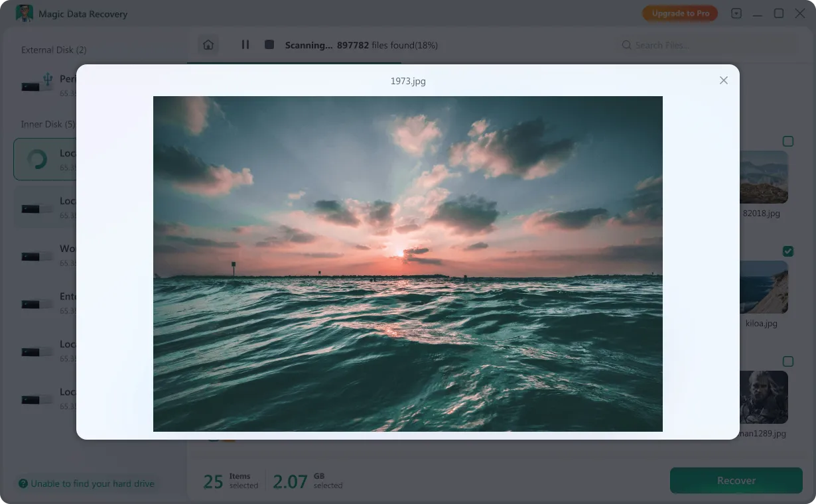The height and width of the screenshot is (504, 816).
Task: Open the kiloa.jpg thumbnail
Action: [x=764, y=287]
